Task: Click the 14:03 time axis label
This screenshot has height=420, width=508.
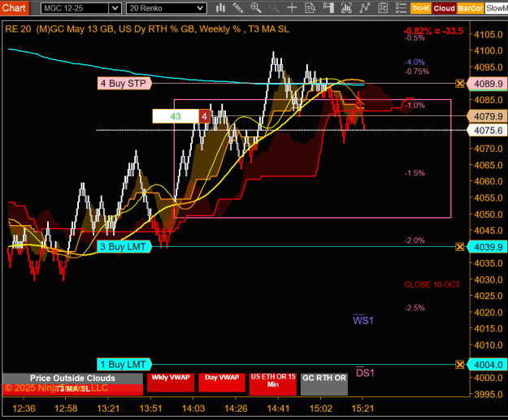Action: point(193,409)
